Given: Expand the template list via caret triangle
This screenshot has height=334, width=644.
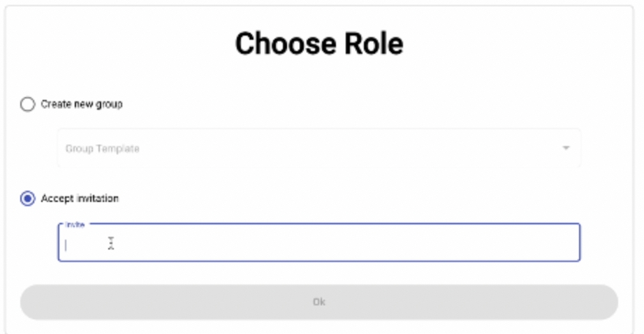Looking at the screenshot, I should pos(566,148).
